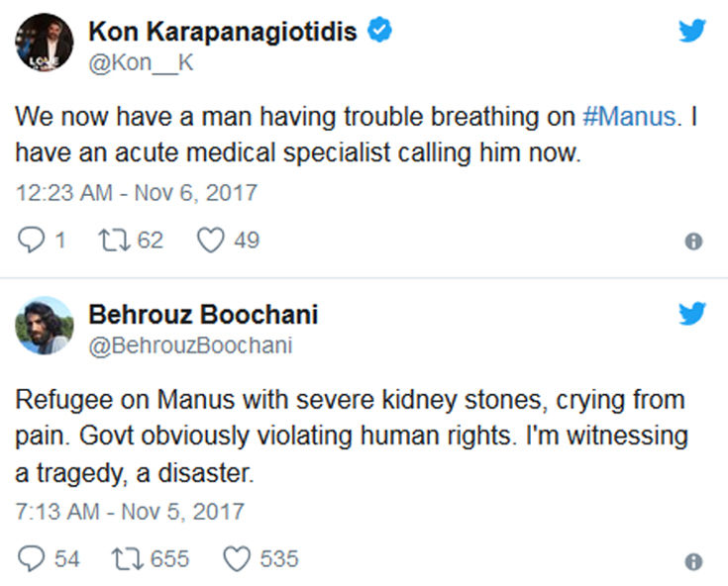Click Twitter bird icon on Behrouz's tweet
The image size is (728, 586).
click(x=692, y=314)
